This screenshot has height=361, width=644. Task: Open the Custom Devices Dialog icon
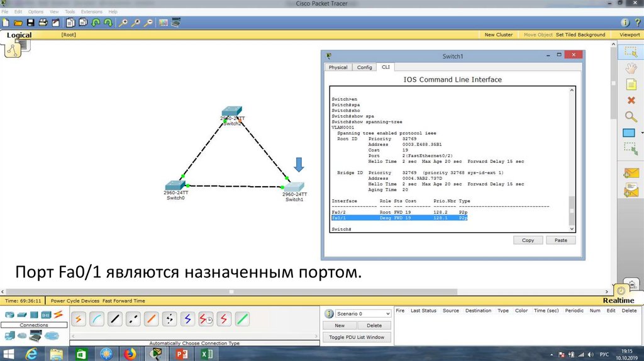coord(176,23)
